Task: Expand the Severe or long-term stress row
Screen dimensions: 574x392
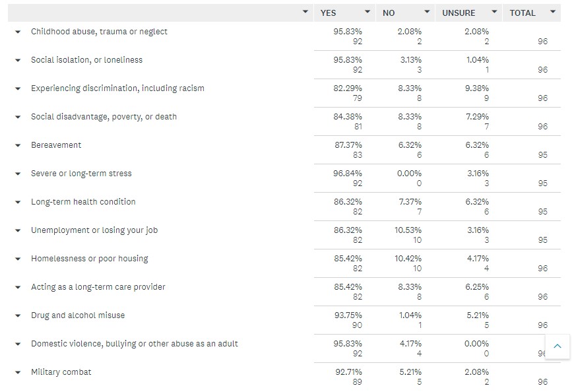Action: click(x=17, y=174)
